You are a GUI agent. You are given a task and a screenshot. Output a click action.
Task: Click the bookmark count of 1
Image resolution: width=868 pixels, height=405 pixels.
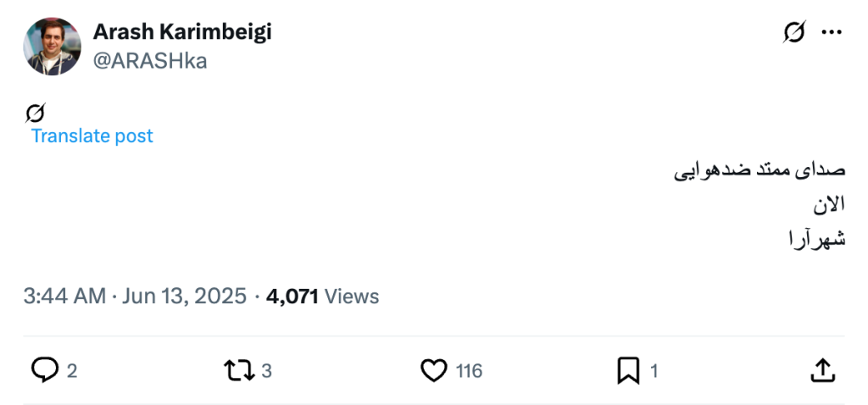pyautogui.click(x=654, y=371)
